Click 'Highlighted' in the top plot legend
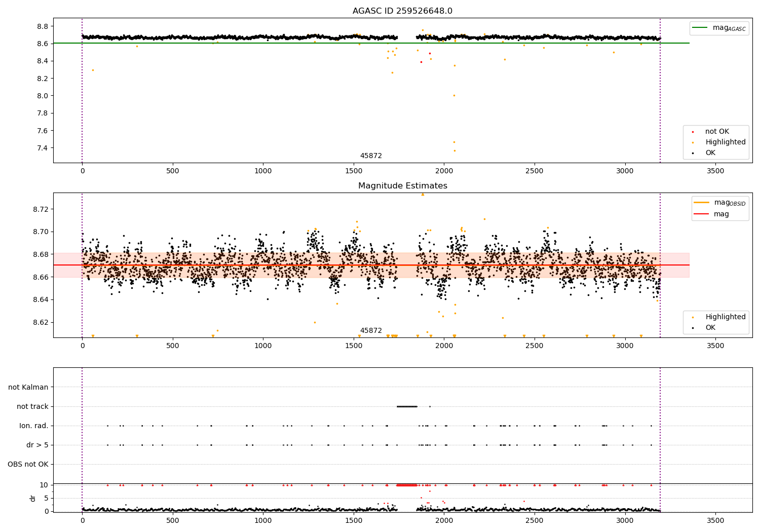This screenshot has height=532, width=760. [x=726, y=142]
